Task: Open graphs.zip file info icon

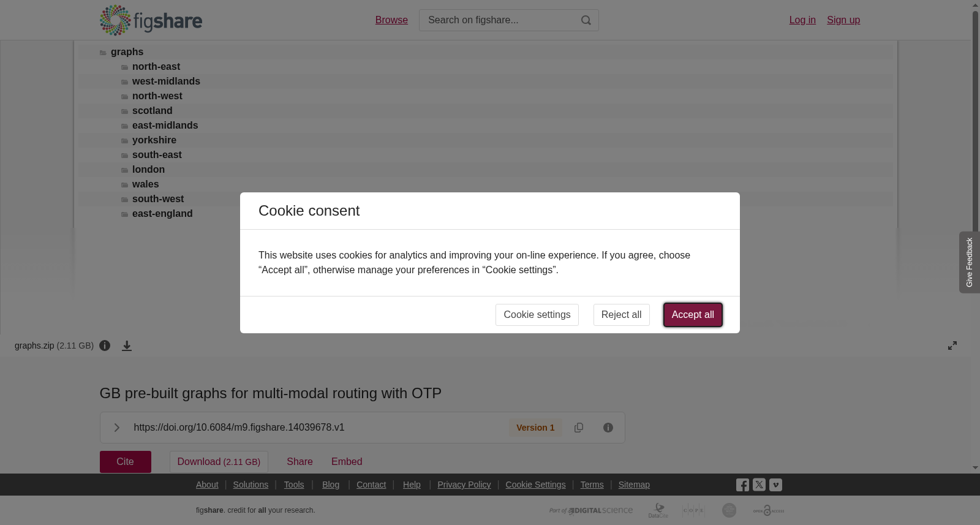Action: [x=105, y=346]
